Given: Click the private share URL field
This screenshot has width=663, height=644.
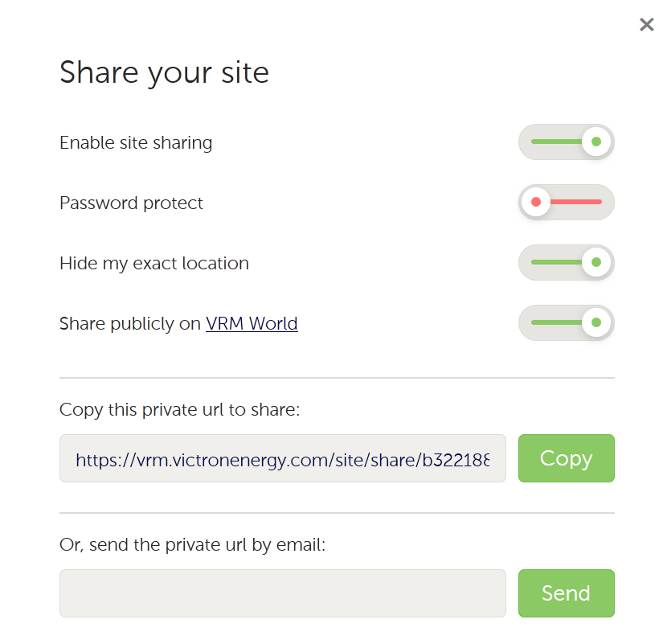Looking at the screenshot, I should point(282,459).
